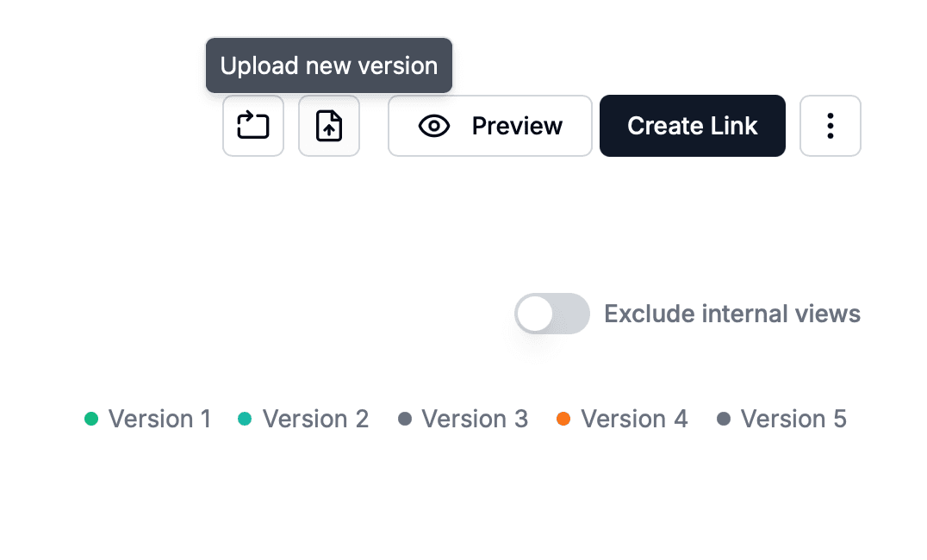Click the Preview button
Image resolution: width=927 pixels, height=560 pixels.
coord(489,126)
